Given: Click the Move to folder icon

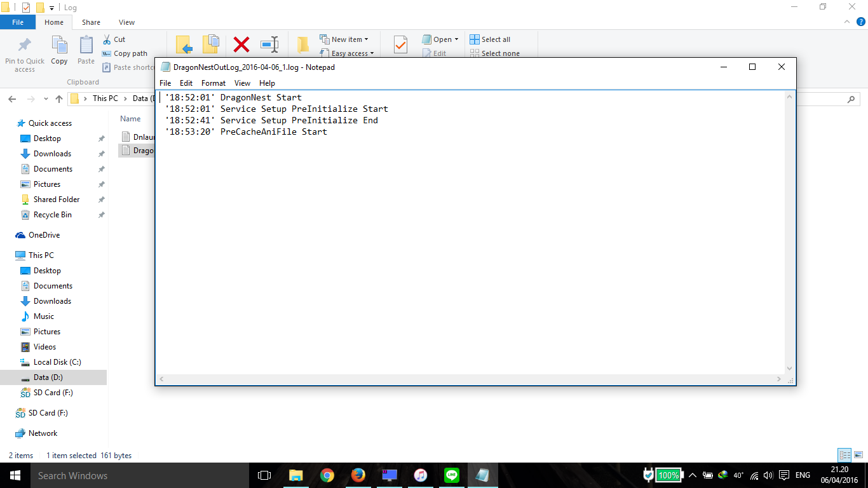Looking at the screenshot, I should point(184,44).
